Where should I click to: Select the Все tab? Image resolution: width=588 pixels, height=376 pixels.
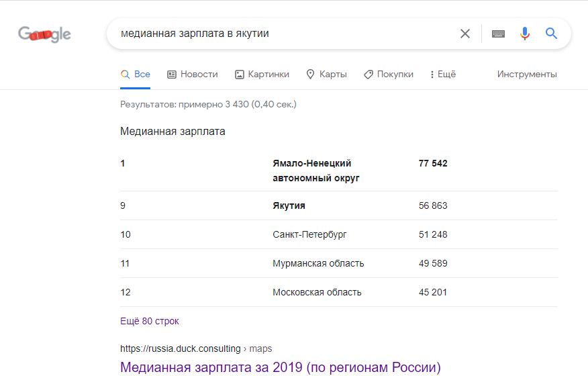(x=136, y=75)
